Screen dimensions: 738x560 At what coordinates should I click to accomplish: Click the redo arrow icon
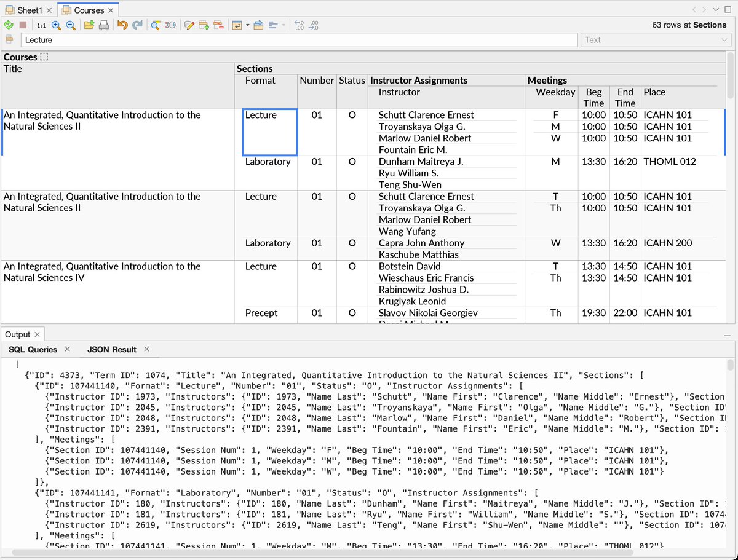tap(137, 25)
